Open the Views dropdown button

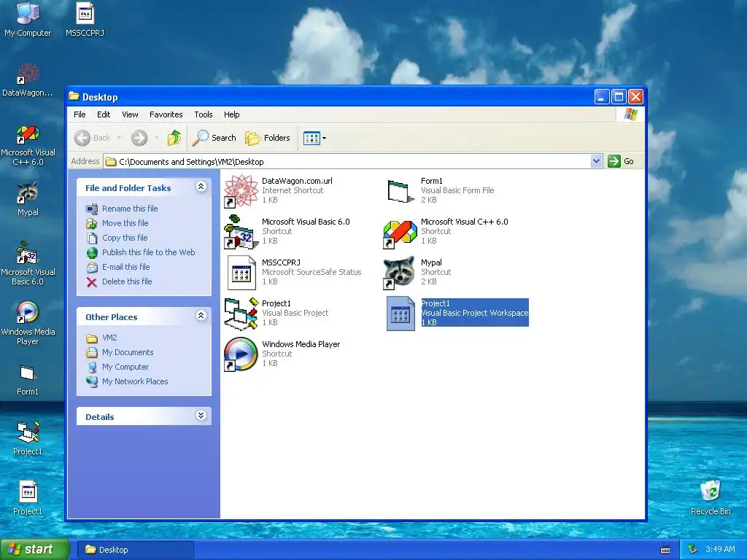(x=315, y=138)
